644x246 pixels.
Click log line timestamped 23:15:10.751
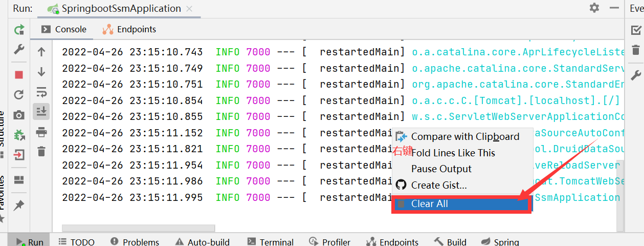click(x=343, y=84)
